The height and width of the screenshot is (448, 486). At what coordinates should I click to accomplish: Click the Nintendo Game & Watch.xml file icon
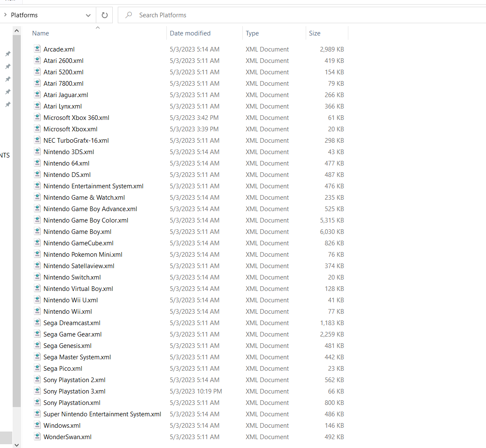point(37,197)
